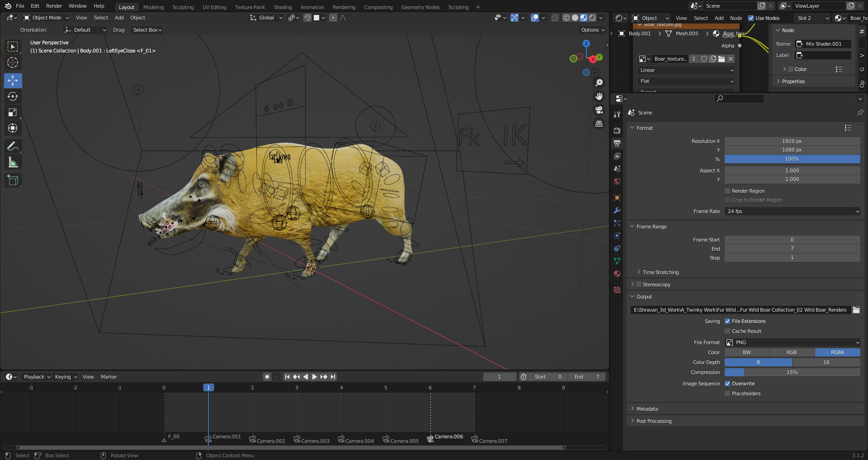Open the Material Properties tab
This screenshot has width=868, height=460.
coord(617,274)
